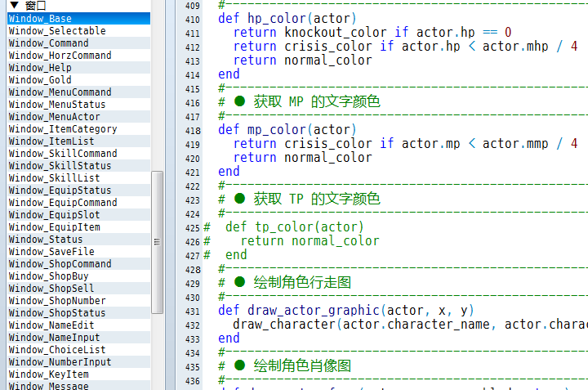The width and height of the screenshot is (588, 390).
Task: Select Window_EquipSlot script
Action: point(78,215)
